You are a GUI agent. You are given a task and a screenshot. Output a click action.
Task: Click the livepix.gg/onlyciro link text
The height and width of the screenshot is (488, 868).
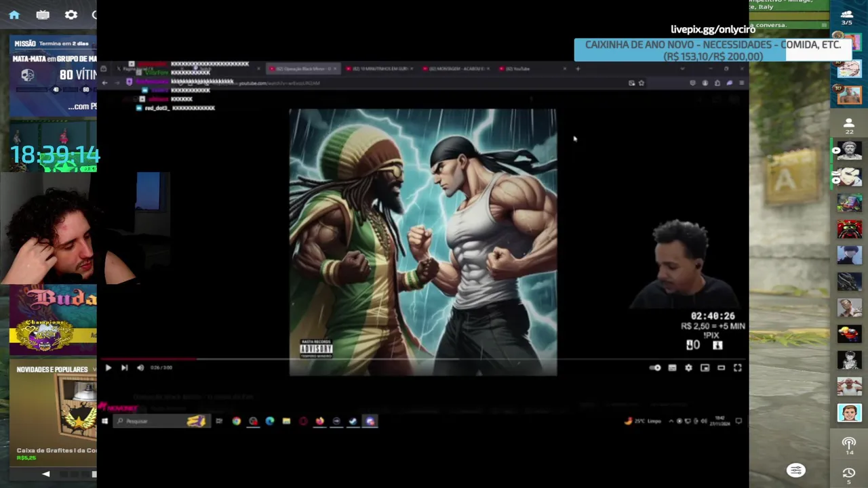(x=713, y=29)
